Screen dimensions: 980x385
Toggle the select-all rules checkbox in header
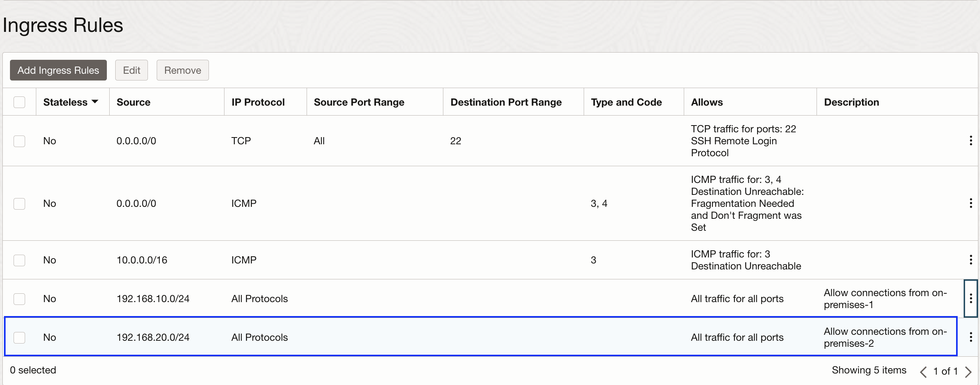point(19,102)
